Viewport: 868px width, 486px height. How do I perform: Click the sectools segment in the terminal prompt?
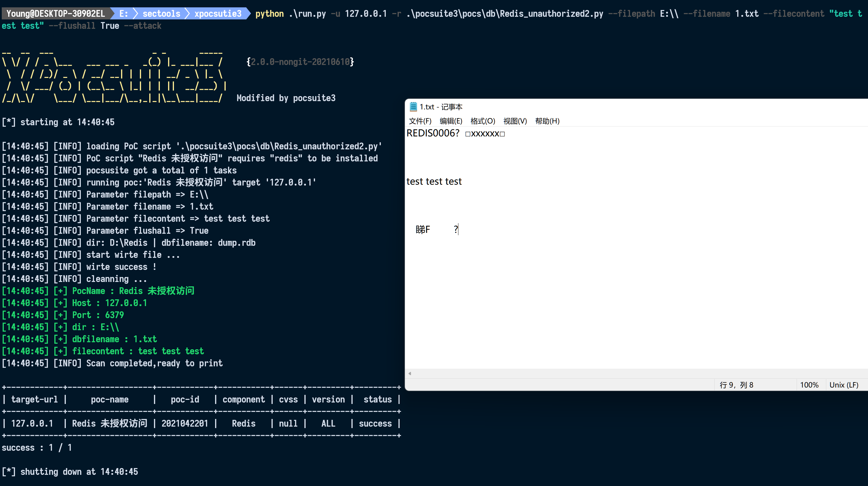[x=161, y=14]
